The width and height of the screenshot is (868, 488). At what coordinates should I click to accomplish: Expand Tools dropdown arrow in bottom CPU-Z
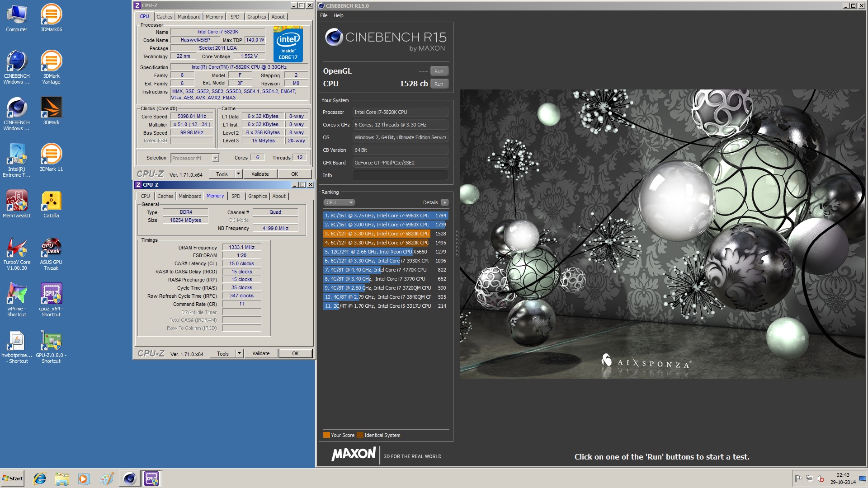[240, 353]
